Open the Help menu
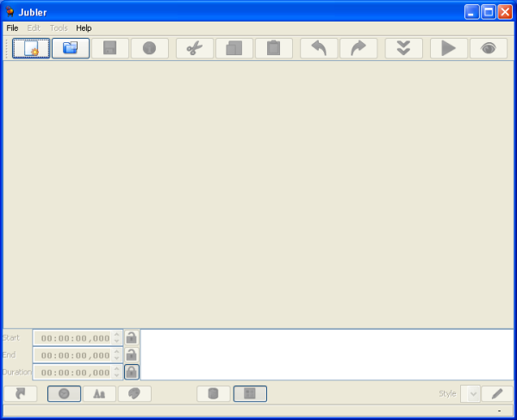The width and height of the screenshot is (517, 420). [84, 28]
